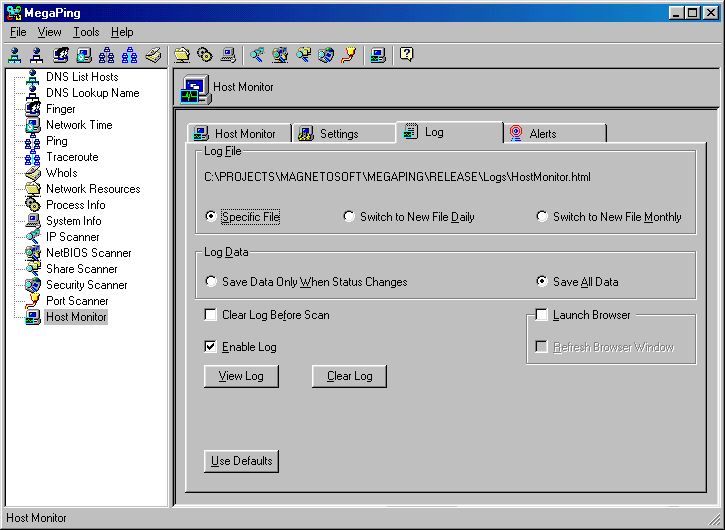The width and height of the screenshot is (725, 530).
Task: Select IP Scanner in the tree
Action: coord(73,237)
